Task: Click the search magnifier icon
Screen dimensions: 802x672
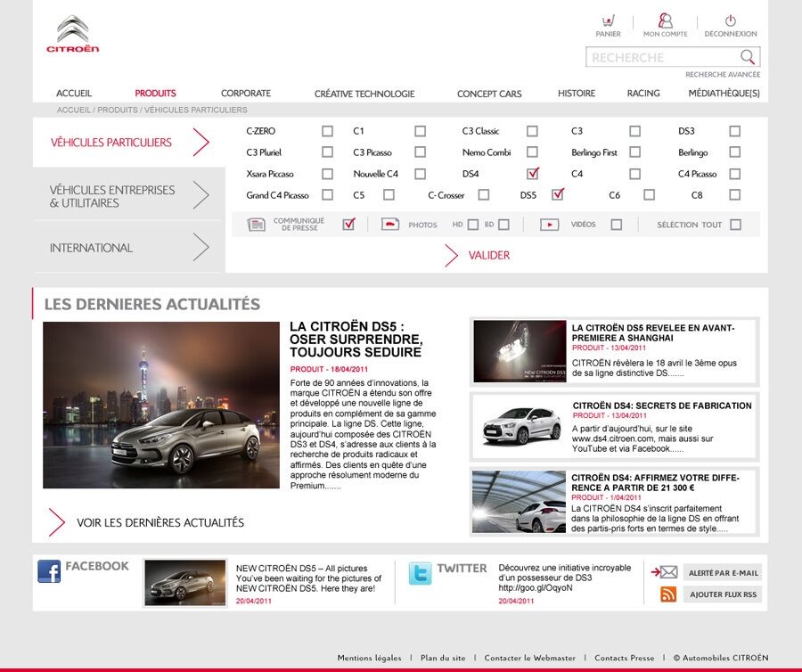Action: [748, 57]
